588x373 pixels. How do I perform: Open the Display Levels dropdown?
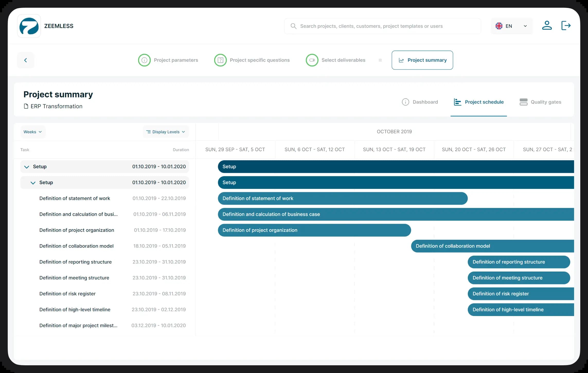click(x=166, y=132)
